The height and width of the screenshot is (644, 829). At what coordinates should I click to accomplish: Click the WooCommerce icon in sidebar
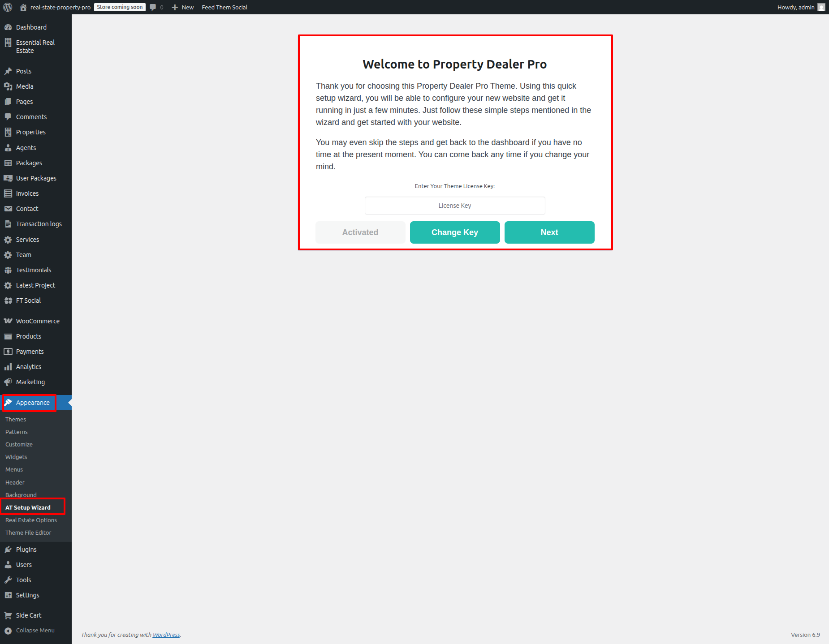(x=8, y=321)
